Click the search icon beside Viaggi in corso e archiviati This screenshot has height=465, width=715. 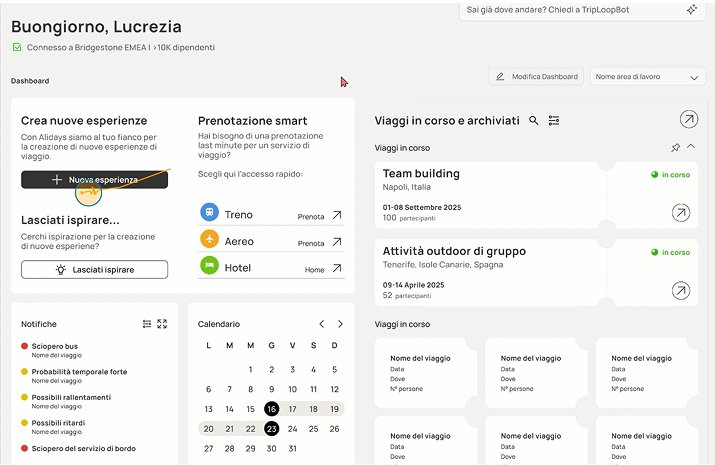click(534, 120)
